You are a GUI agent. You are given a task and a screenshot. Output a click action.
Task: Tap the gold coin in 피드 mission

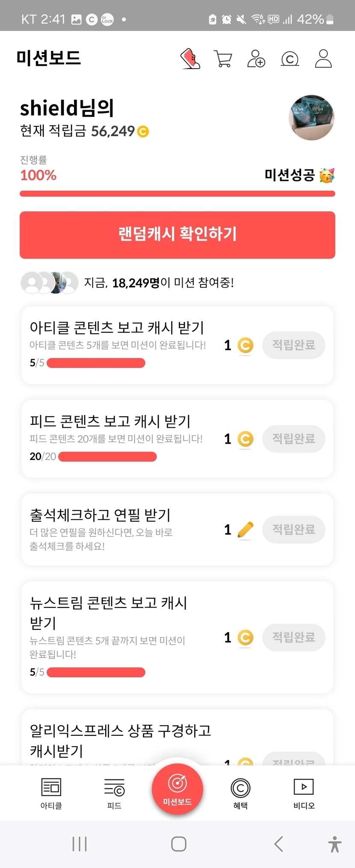(246, 439)
